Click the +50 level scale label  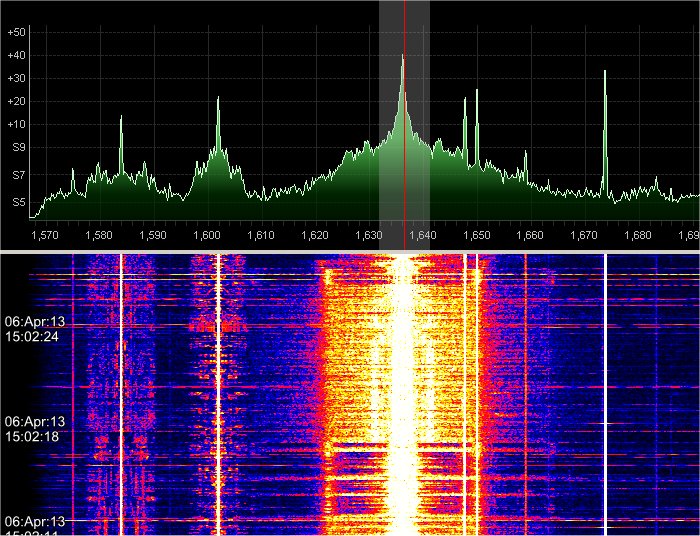tap(16, 32)
